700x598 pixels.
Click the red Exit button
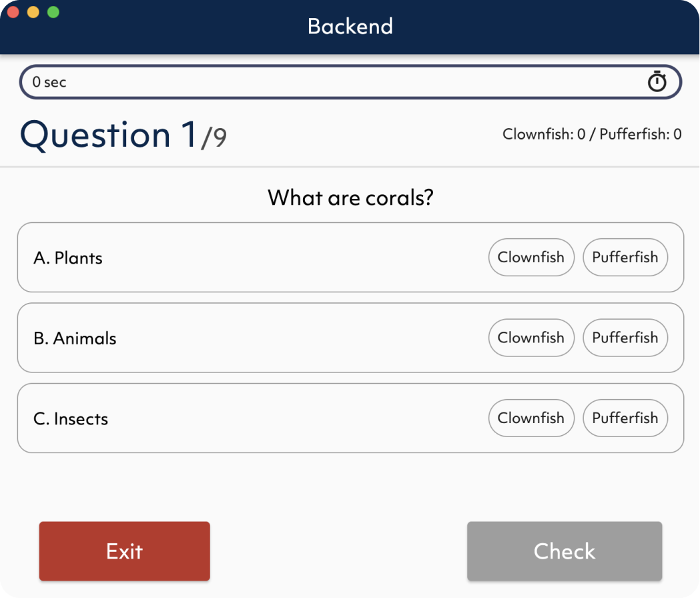pos(125,551)
